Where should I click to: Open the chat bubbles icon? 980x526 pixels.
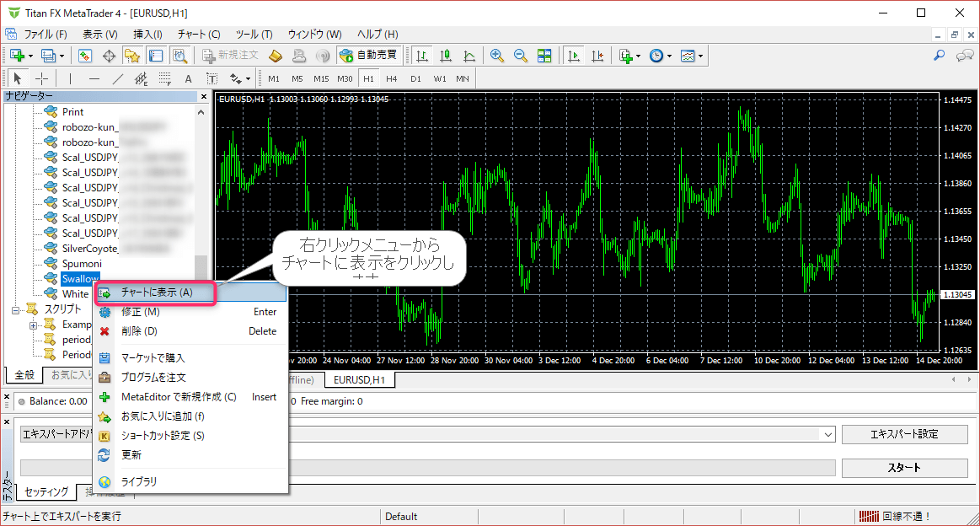point(964,56)
